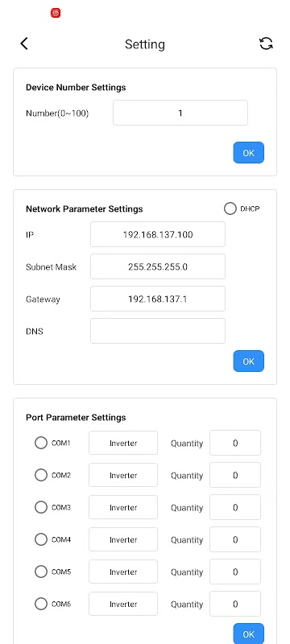
Task: Go back using the arrow icon
Action: click(24, 43)
